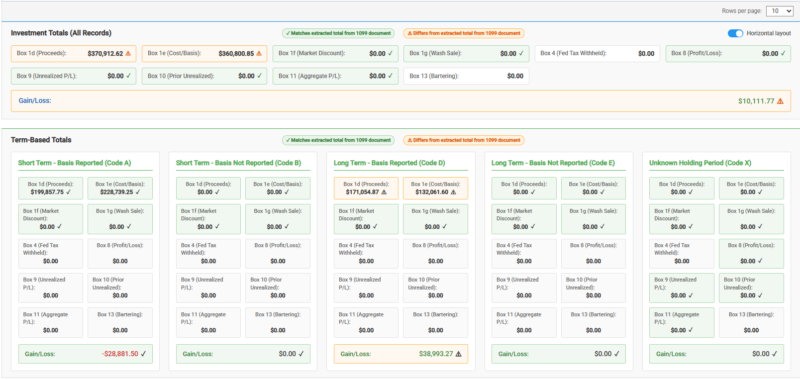
Task: Click the $199,857.75 value in Code A
Action: point(47,192)
